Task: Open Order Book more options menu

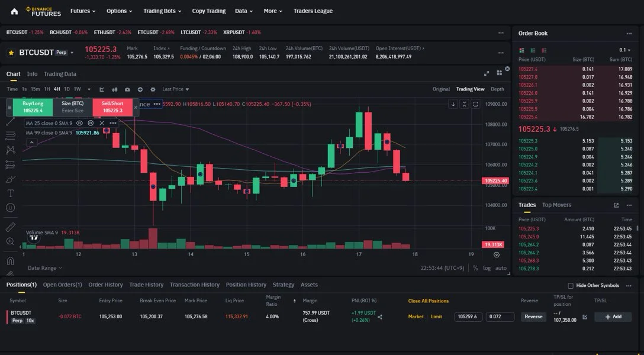Action: [629, 34]
